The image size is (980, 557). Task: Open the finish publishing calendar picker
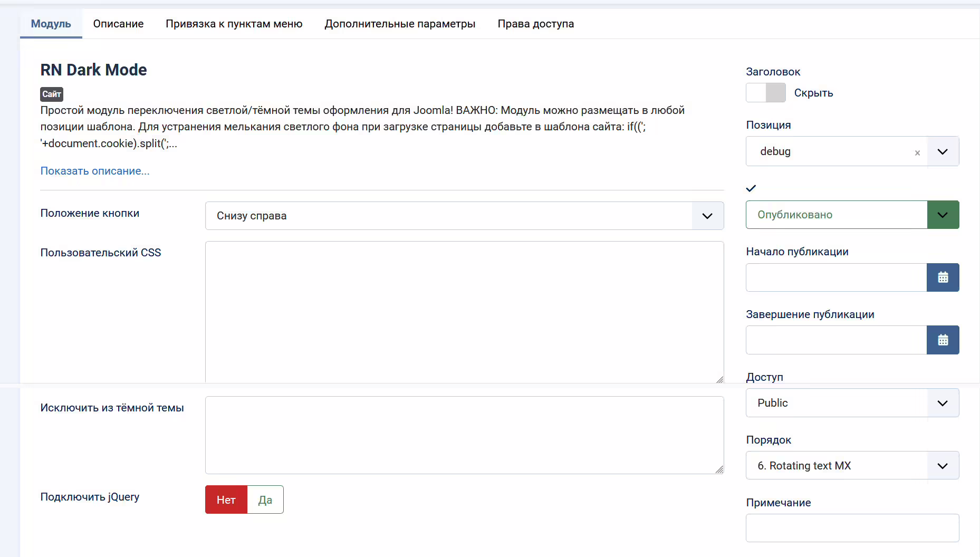[943, 340]
